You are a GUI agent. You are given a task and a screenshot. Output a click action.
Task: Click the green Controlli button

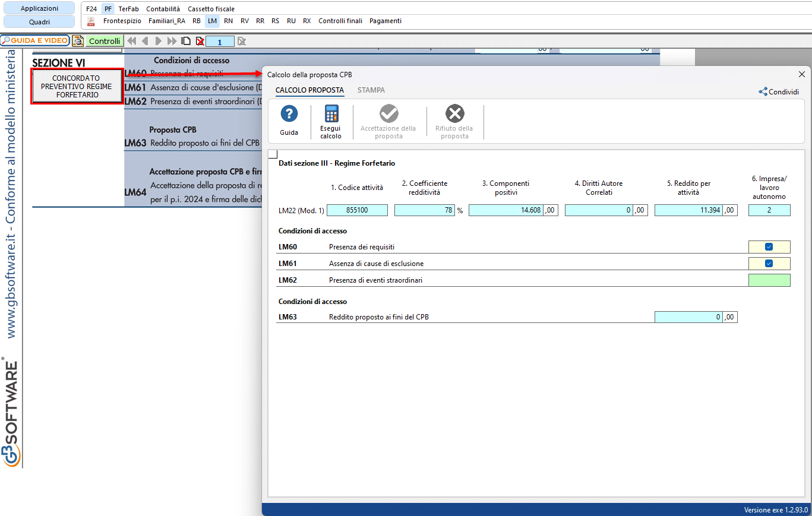pyautogui.click(x=105, y=41)
